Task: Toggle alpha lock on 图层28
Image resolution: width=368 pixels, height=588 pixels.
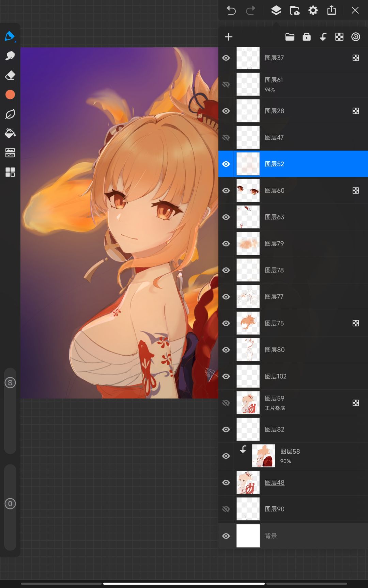Action: tap(356, 111)
